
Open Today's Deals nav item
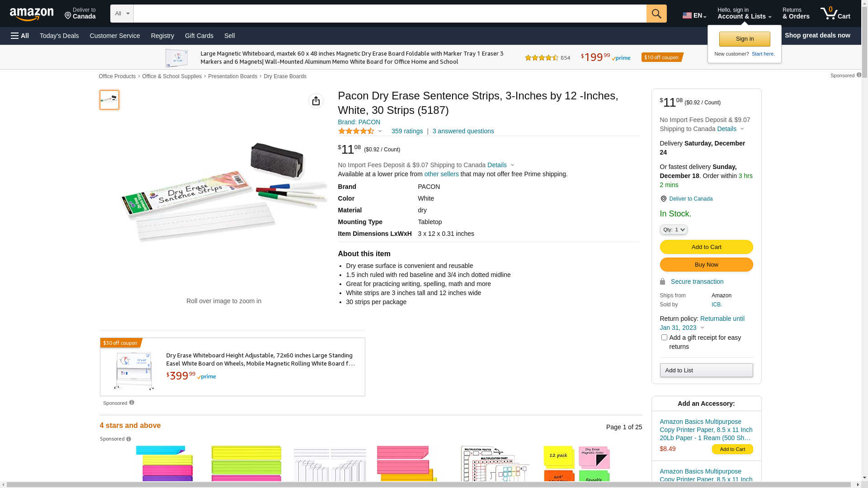(x=59, y=36)
